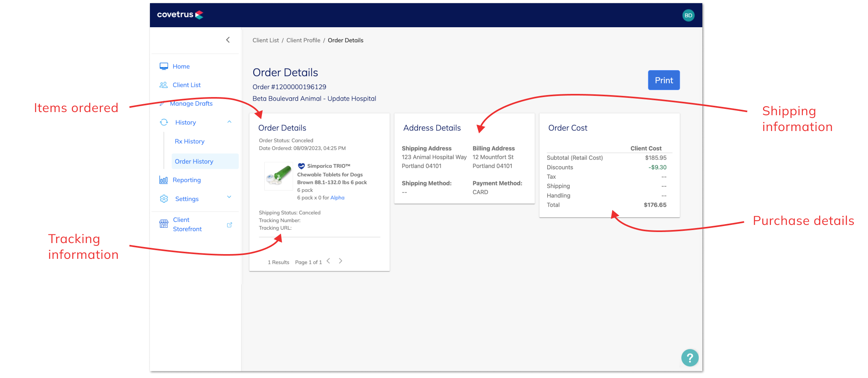868x378 pixels.
Task: Click the History refresh icon
Action: tap(164, 122)
